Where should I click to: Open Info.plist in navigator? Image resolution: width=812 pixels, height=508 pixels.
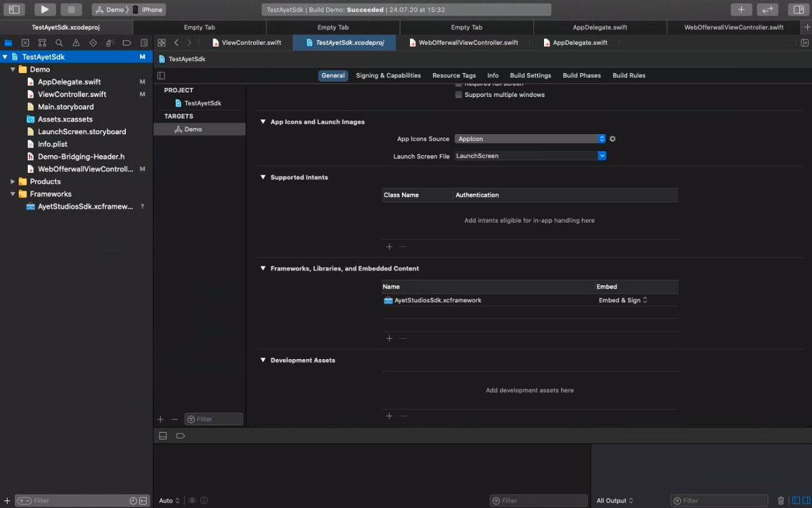pos(52,144)
